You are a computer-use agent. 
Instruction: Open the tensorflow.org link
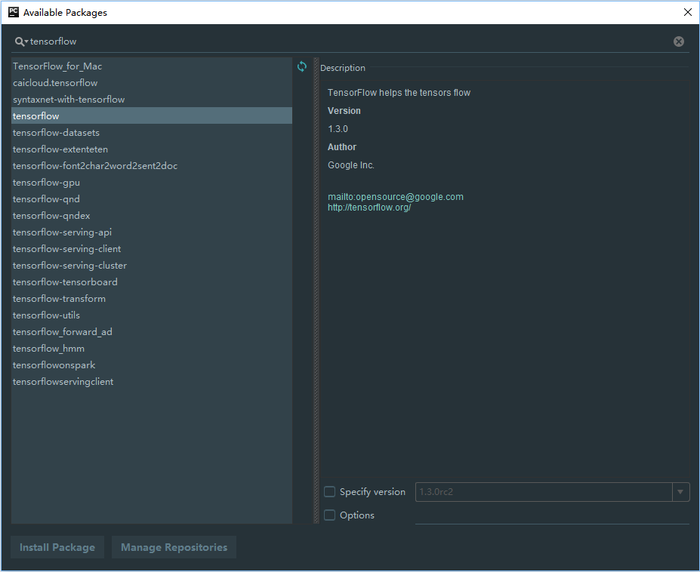[369, 208]
